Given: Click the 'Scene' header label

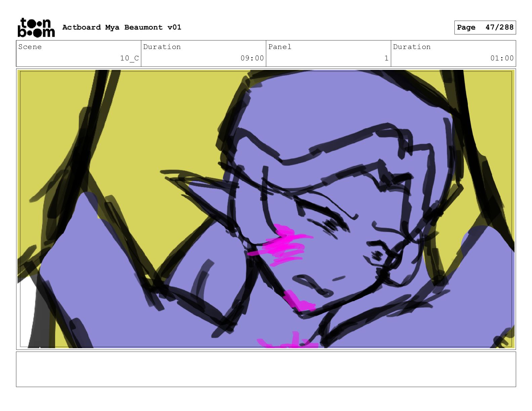Looking at the screenshot, I should click(x=30, y=47).
